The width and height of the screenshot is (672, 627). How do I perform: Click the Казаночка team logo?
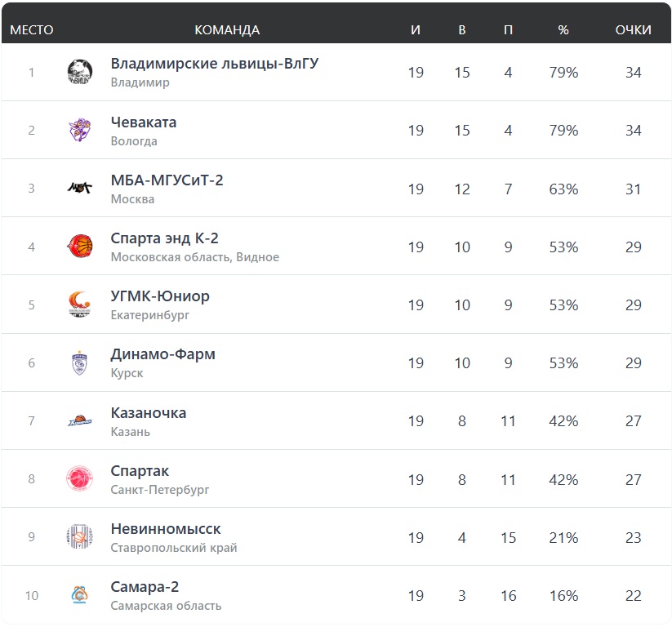[x=80, y=421]
